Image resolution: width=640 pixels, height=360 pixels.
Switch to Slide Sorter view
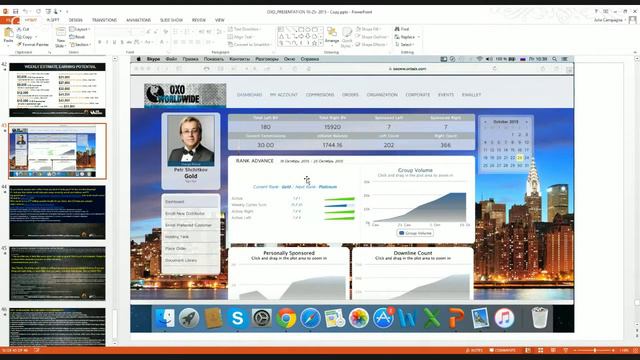point(540,350)
